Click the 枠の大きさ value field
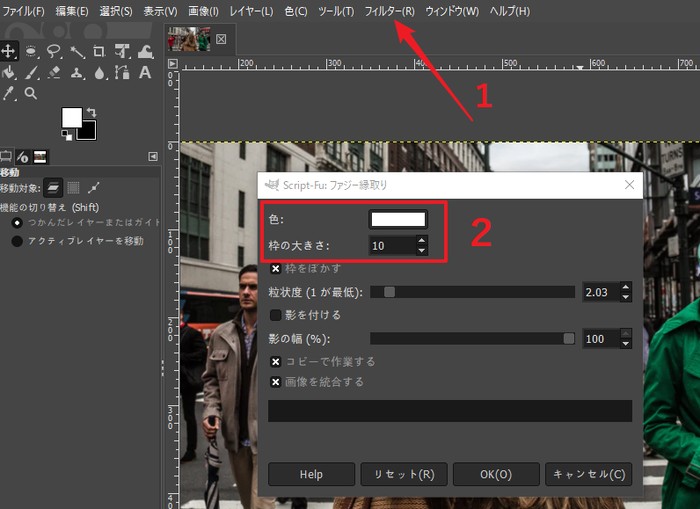Viewport: 700px width, 509px height. 392,246
